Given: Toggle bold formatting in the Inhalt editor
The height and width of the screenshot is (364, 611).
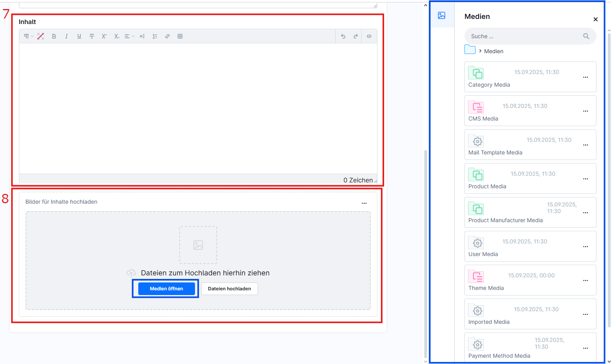Looking at the screenshot, I should coord(54,36).
